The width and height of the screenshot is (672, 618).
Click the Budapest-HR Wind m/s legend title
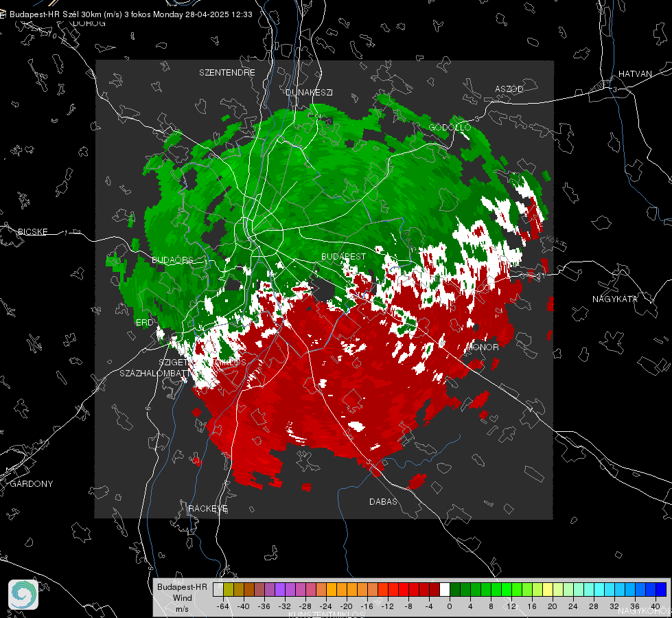pyautogui.click(x=182, y=597)
